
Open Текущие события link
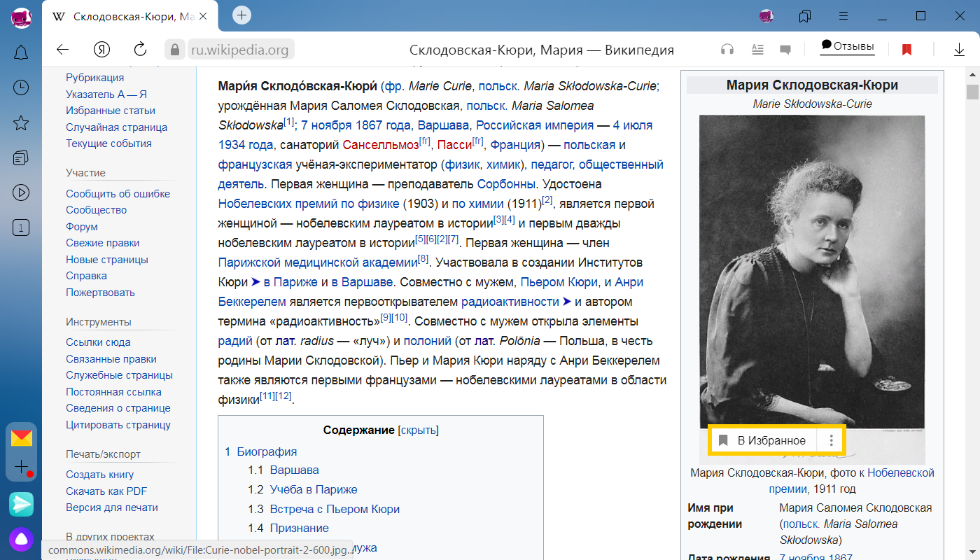pyautogui.click(x=108, y=143)
